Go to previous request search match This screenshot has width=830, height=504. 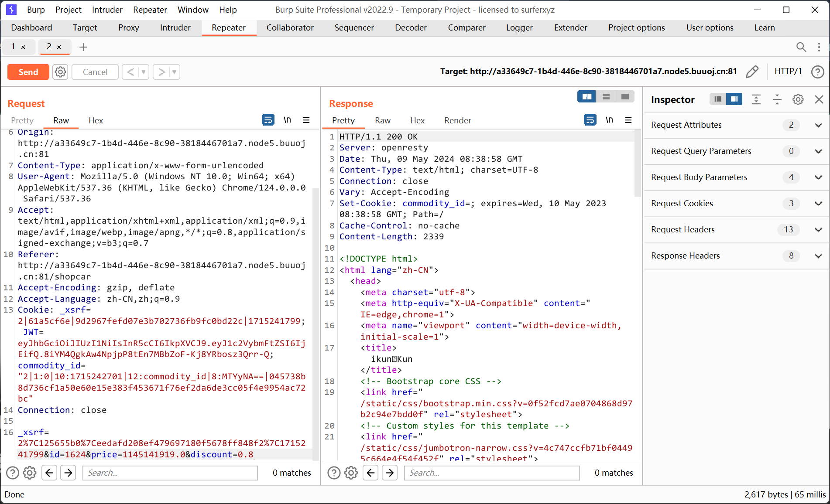tap(49, 473)
